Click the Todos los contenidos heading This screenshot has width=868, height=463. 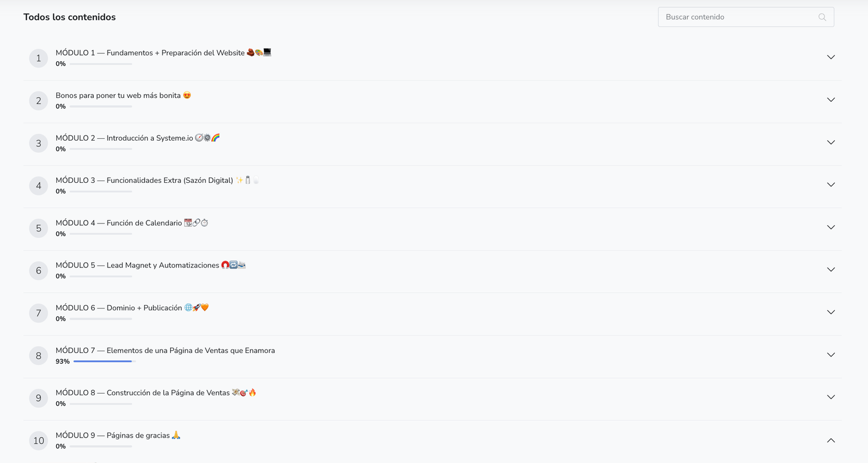(x=69, y=17)
